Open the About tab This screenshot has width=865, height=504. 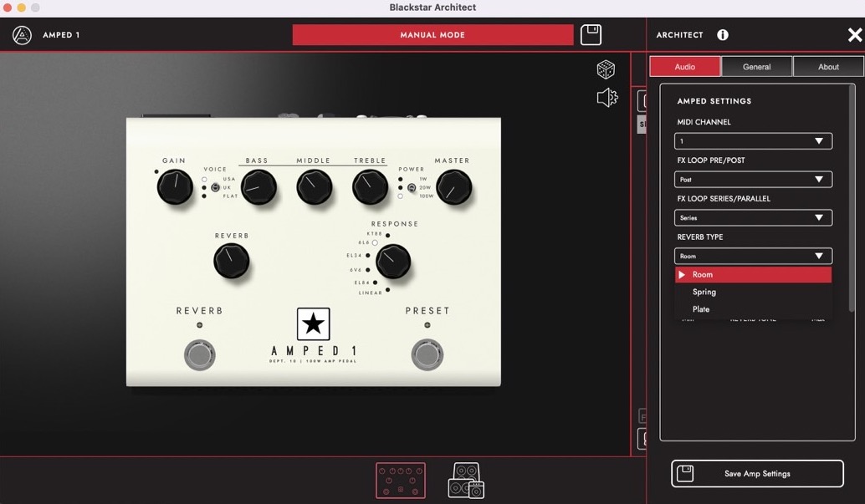(828, 67)
